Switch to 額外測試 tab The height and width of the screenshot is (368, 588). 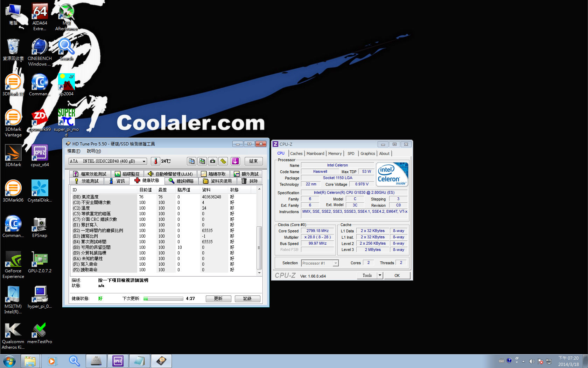pos(246,174)
